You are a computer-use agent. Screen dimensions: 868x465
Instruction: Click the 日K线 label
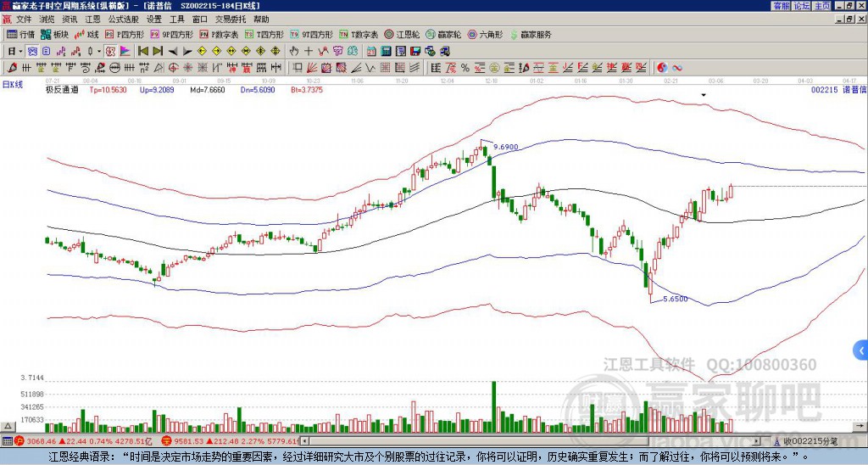pyautogui.click(x=13, y=85)
